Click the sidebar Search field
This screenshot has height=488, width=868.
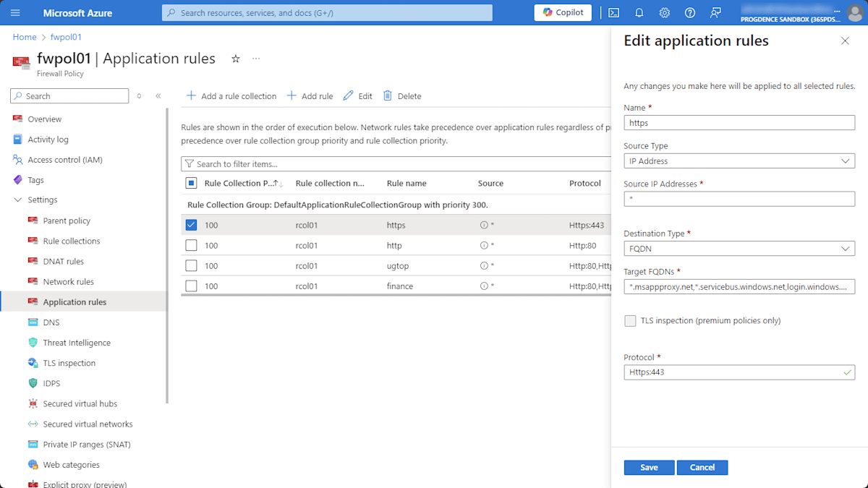coord(69,95)
